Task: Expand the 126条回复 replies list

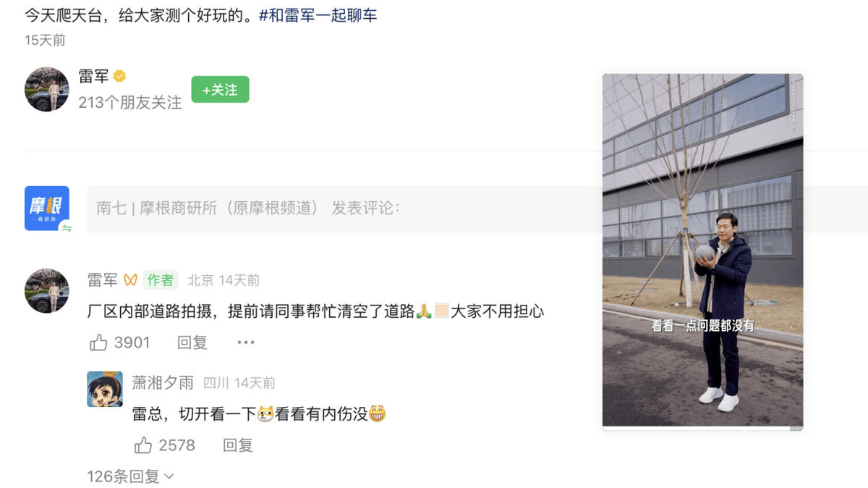Action: point(131,476)
